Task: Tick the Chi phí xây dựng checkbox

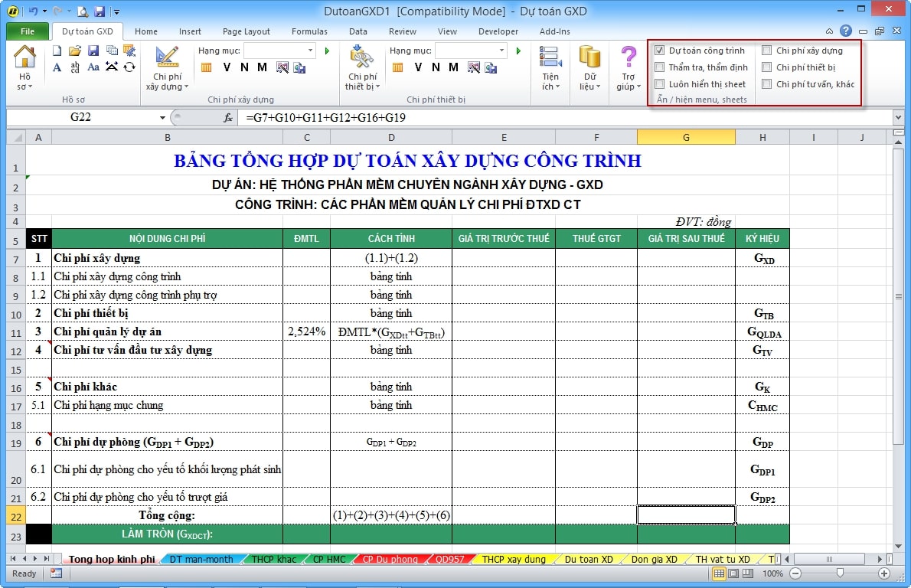Action: click(767, 51)
